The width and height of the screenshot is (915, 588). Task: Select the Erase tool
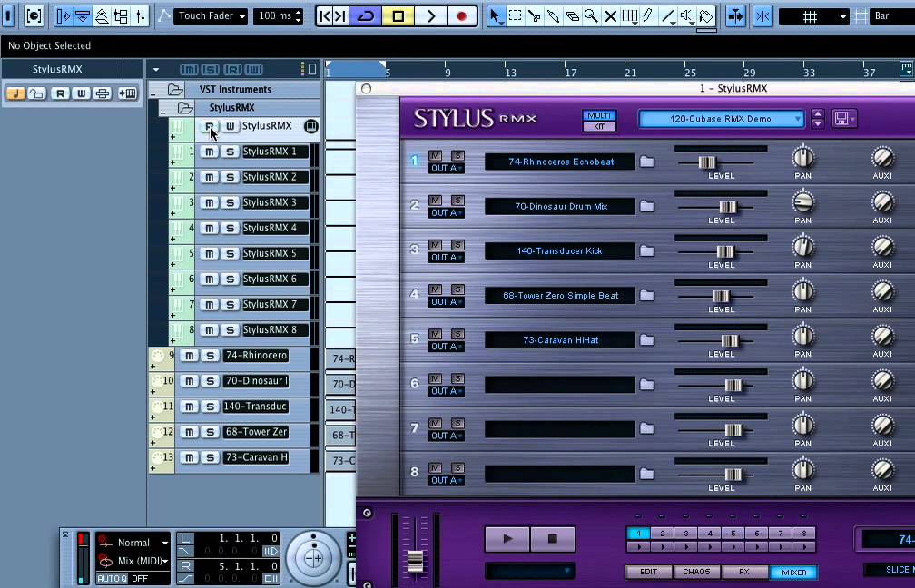(572, 15)
